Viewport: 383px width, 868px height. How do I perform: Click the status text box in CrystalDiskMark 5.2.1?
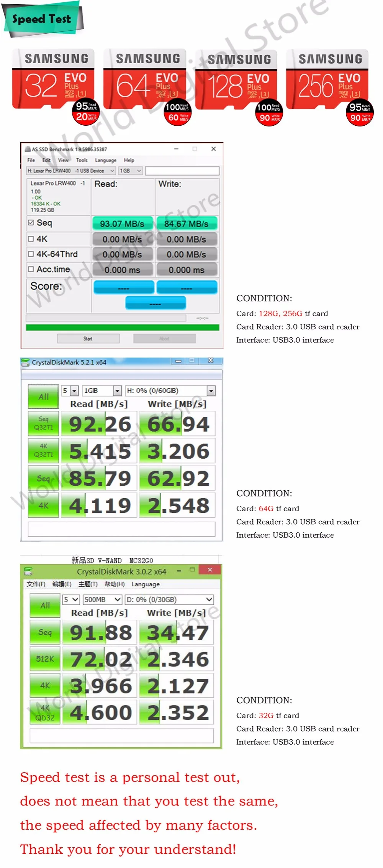pyautogui.click(x=121, y=529)
